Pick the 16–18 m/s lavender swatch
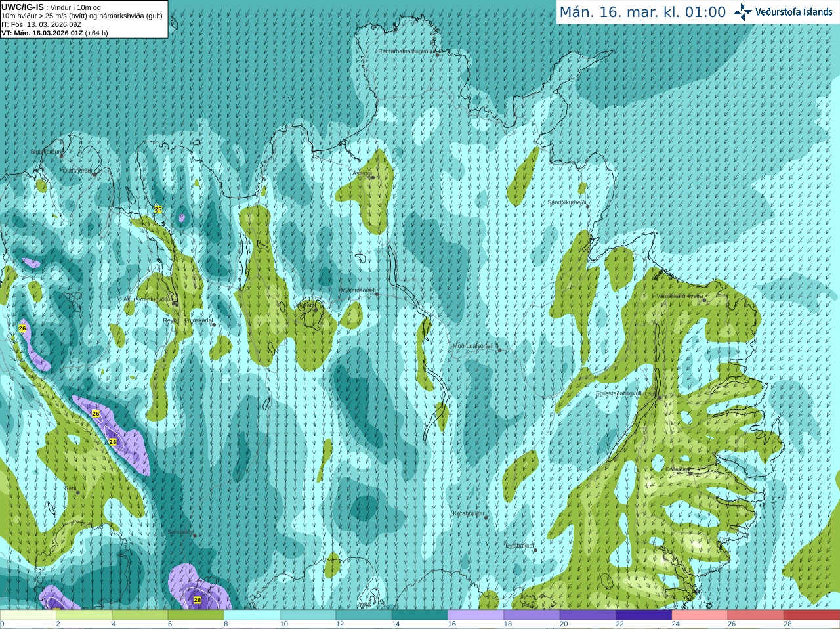This screenshot has width=840, height=629. tap(476, 615)
